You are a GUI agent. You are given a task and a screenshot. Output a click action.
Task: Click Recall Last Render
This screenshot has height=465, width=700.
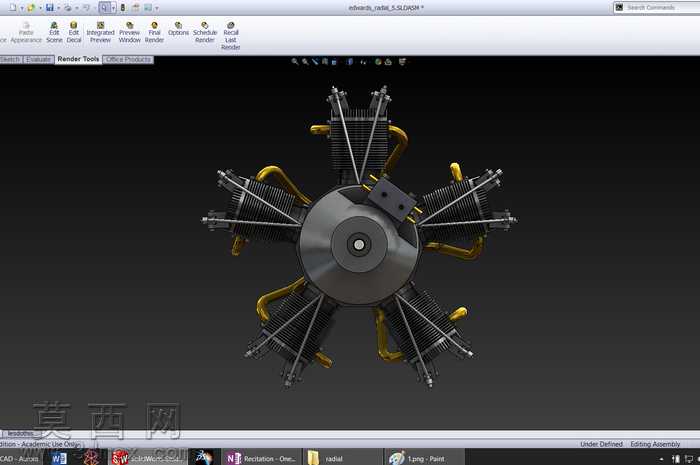(x=230, y=36)
